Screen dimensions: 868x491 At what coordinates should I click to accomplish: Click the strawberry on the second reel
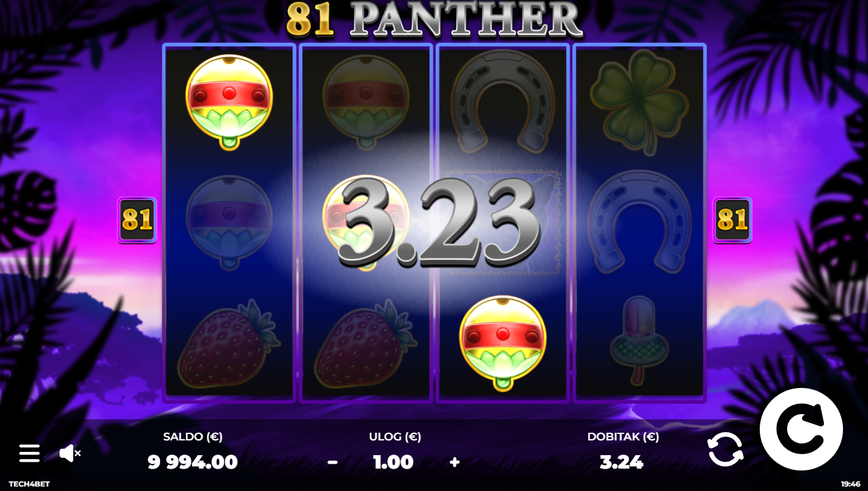click(x=365, y=344)
